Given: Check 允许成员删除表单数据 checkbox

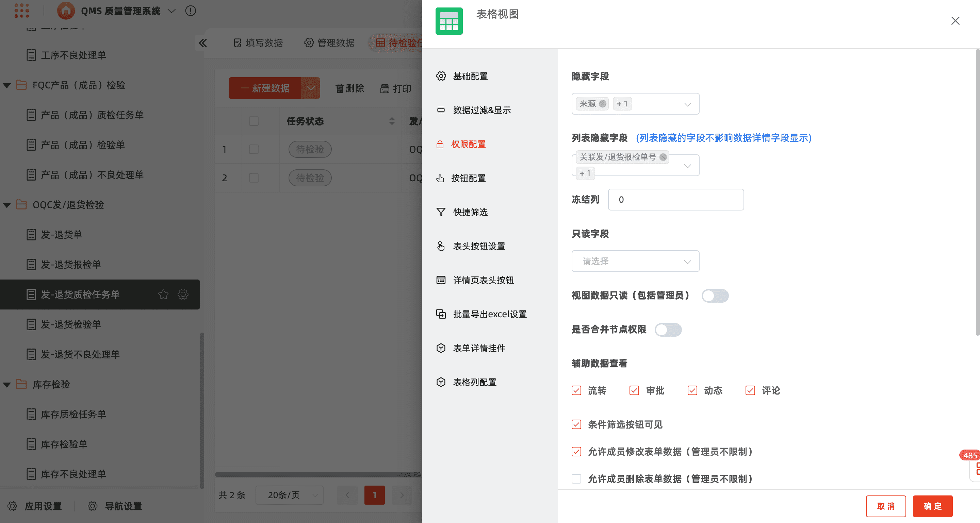Looking at the screenshot, I should coord(576,478).
